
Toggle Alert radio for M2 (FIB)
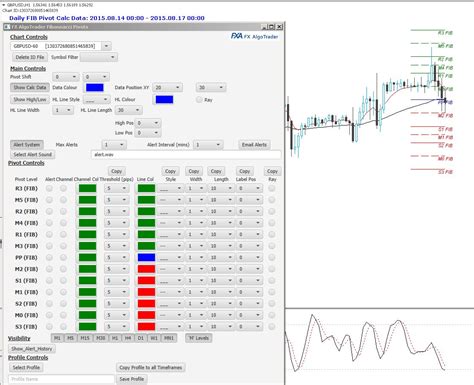point(49,269)
